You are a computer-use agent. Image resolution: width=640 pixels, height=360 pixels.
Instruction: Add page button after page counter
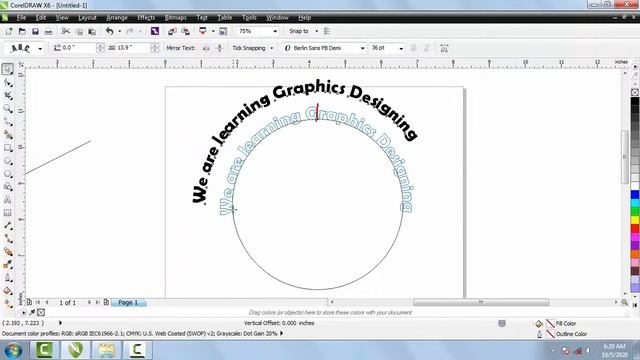point(106,302)
